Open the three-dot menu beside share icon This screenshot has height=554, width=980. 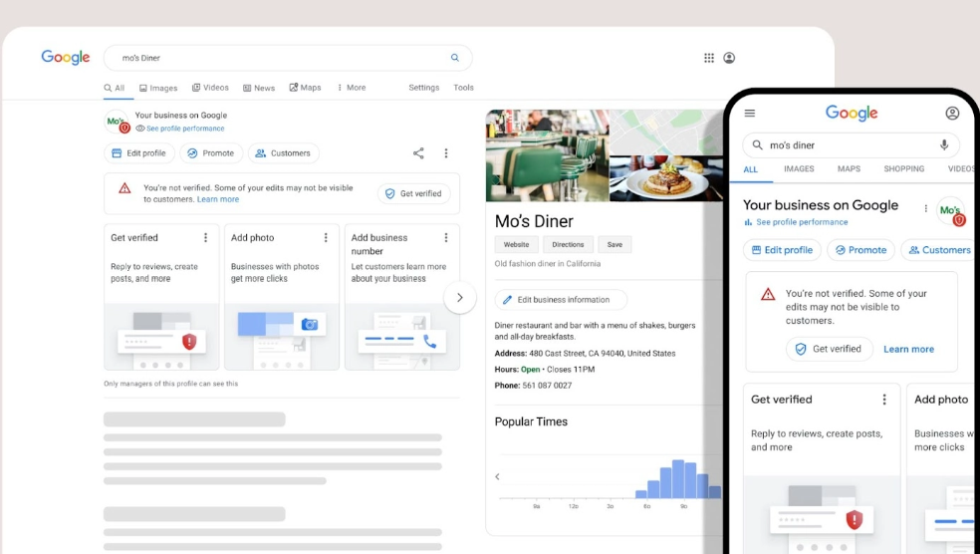445,153
